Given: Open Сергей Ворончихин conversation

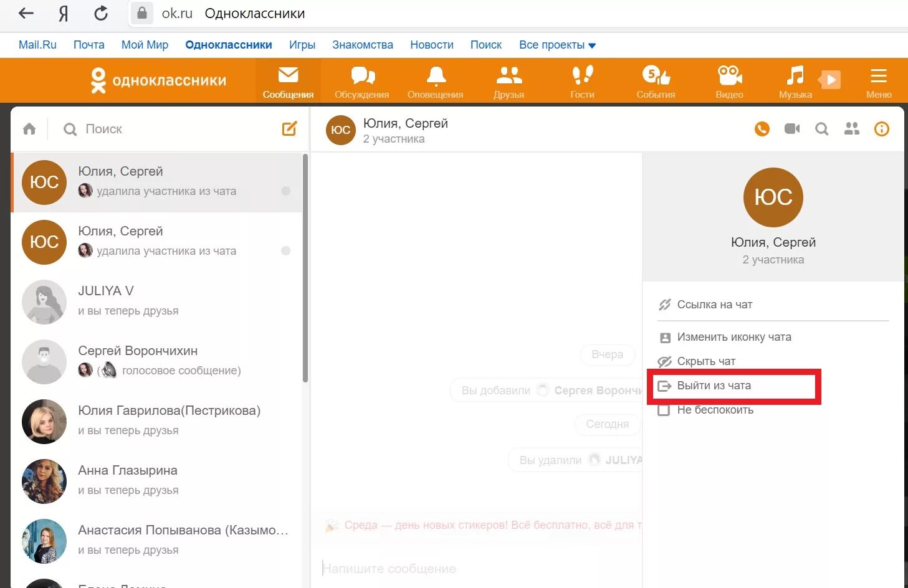Looking at the screenshot, I should (x=156, y=361).
